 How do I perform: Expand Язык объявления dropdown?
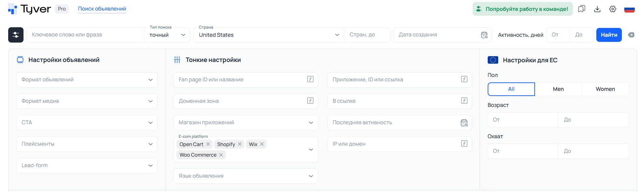pos(246,176)
